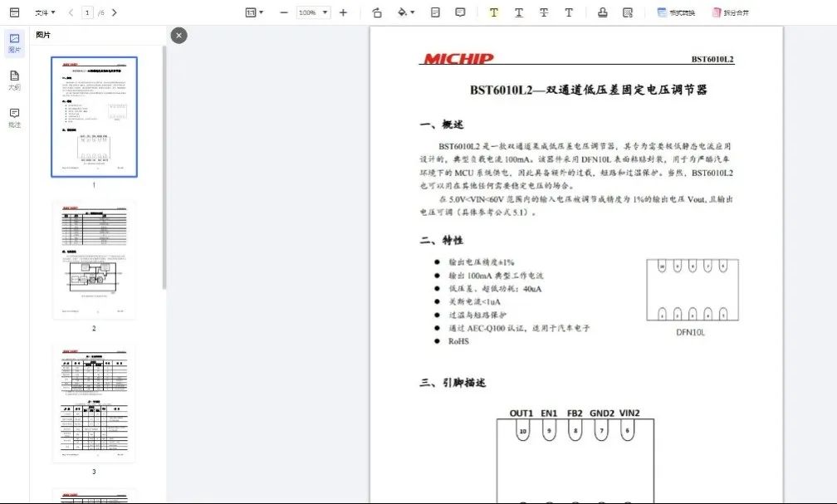Toggle the sidebar panel icon
This screenshot has width=837, height=504.
[x=14, y=12]
